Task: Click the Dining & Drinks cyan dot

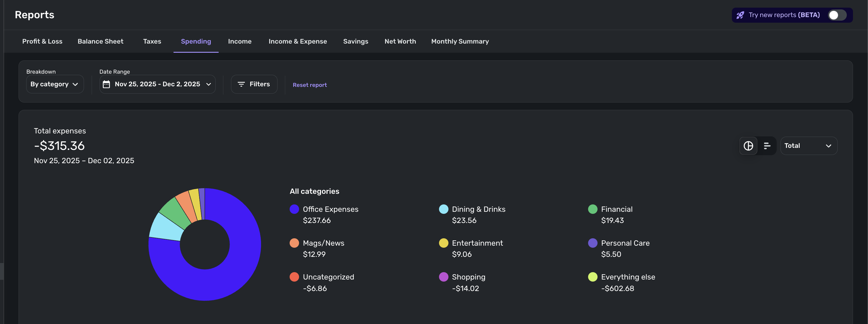Action: coord(443,209)
